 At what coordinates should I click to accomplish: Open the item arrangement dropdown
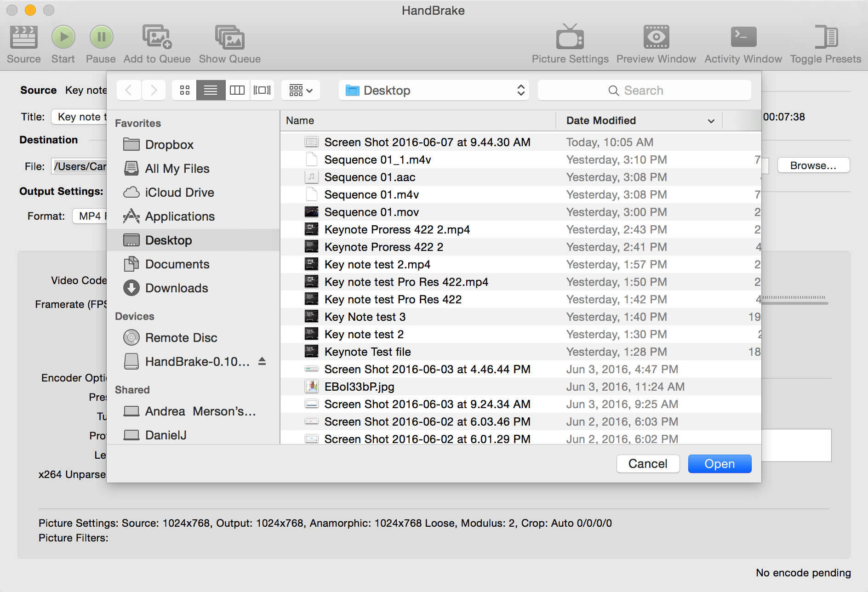tap(301, 90)
